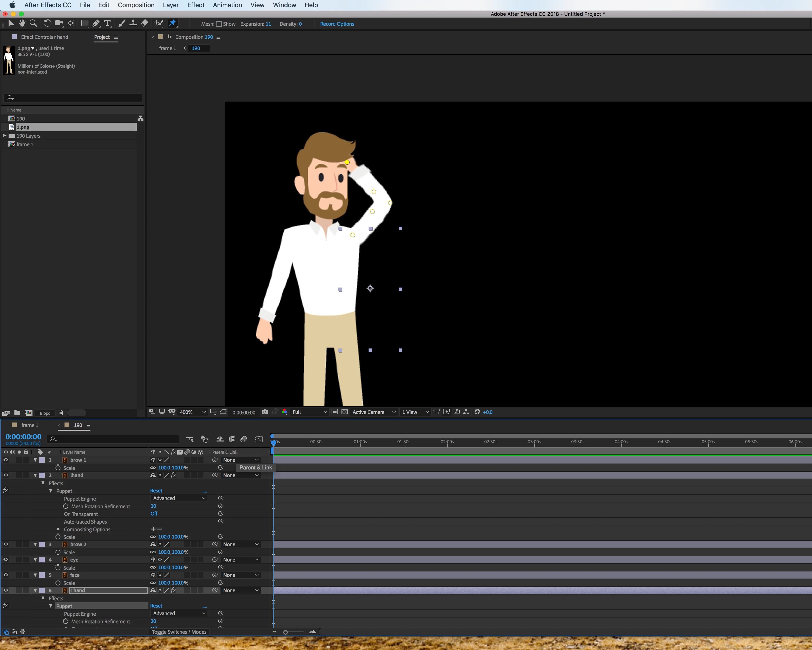This screenshot has height=650, width=812.
Task: Click Record Options link
Action: (337, 24)
